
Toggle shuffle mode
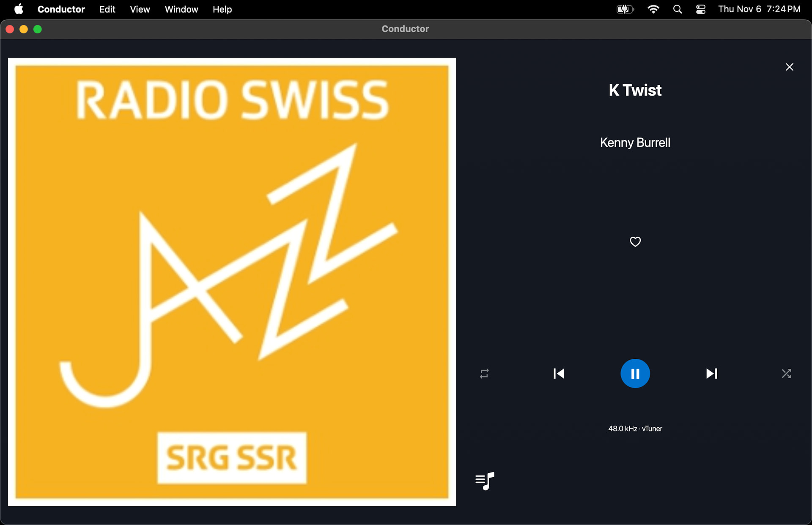click(786, 374)
